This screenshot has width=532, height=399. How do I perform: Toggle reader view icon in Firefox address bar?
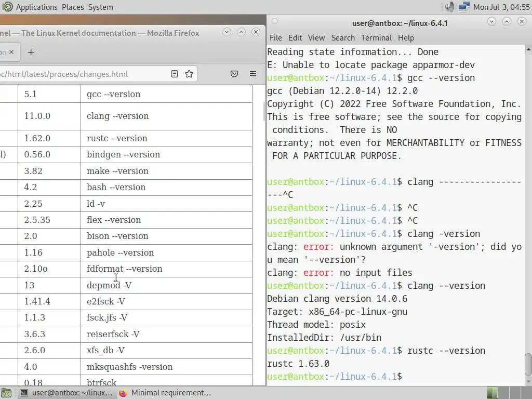(x=175, y=74)
